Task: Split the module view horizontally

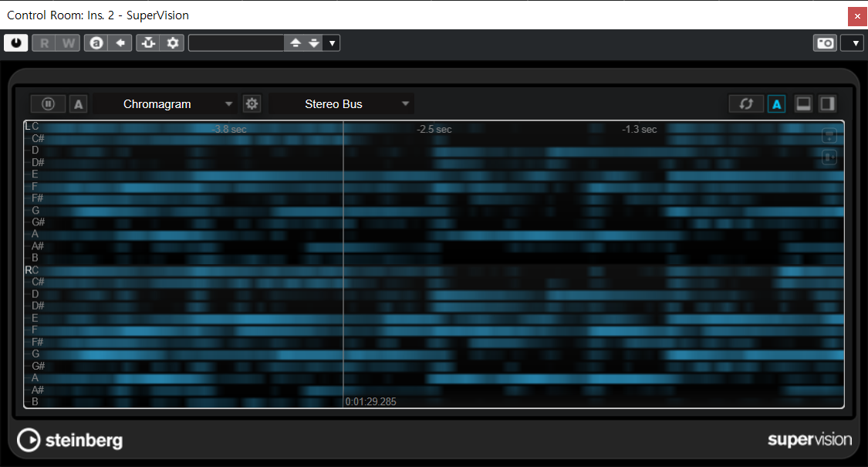Action: tap(803, 103)
